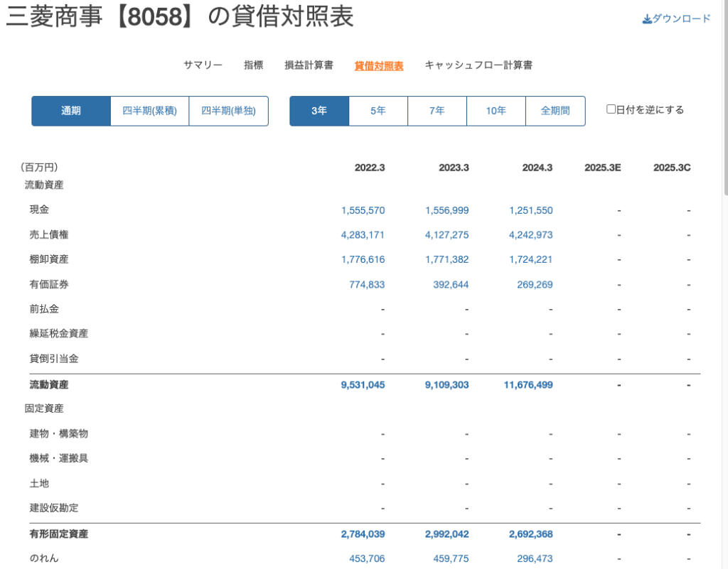Click the 建物・構築物 row label
This screenshot has width=728, height=569.
(x=59, y=433)
